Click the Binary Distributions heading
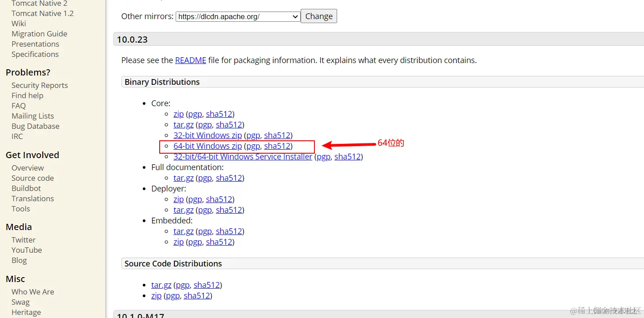This screenshot has height=318, width=644. (162, 82)
